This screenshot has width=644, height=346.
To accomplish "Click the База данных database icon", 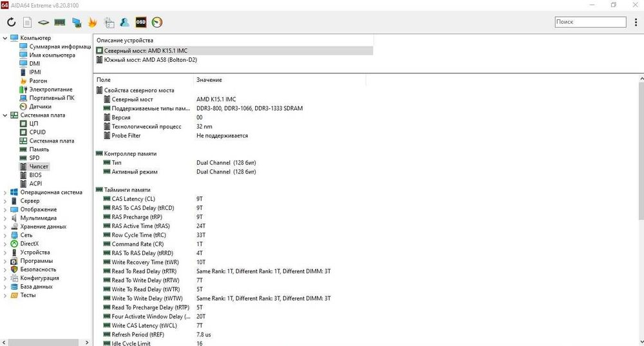I will click(14, 287).
